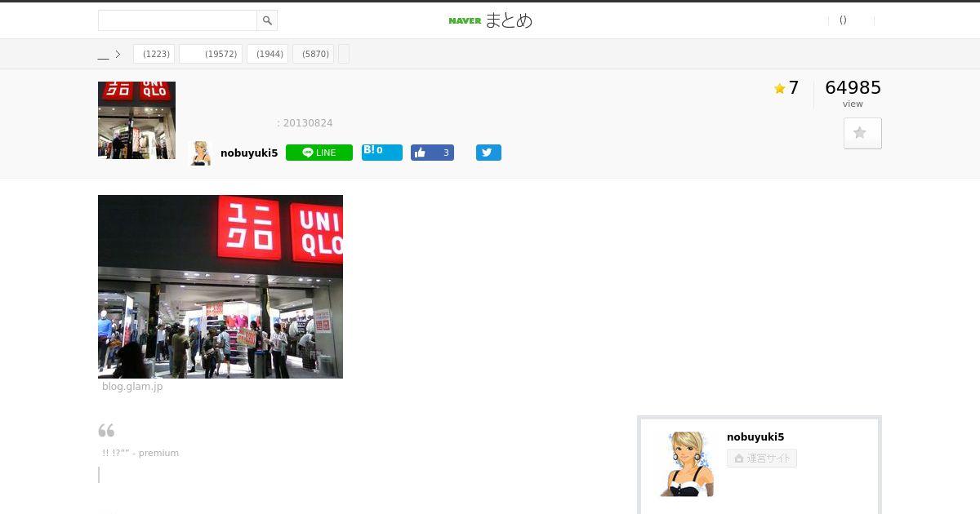Select the category tag with (1223)
Screen dimensions: 980x514
coord(154,54)
